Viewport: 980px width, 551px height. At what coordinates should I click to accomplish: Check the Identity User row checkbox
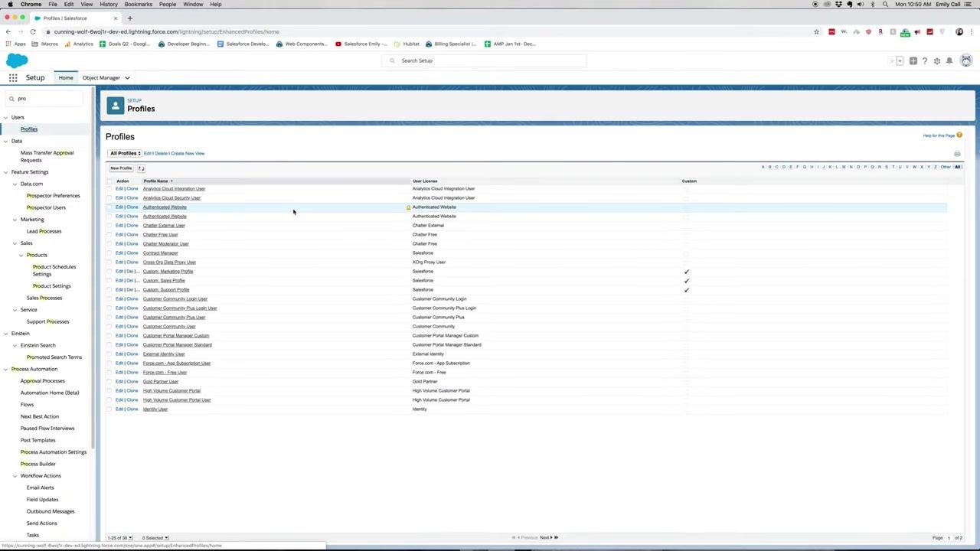109,409
